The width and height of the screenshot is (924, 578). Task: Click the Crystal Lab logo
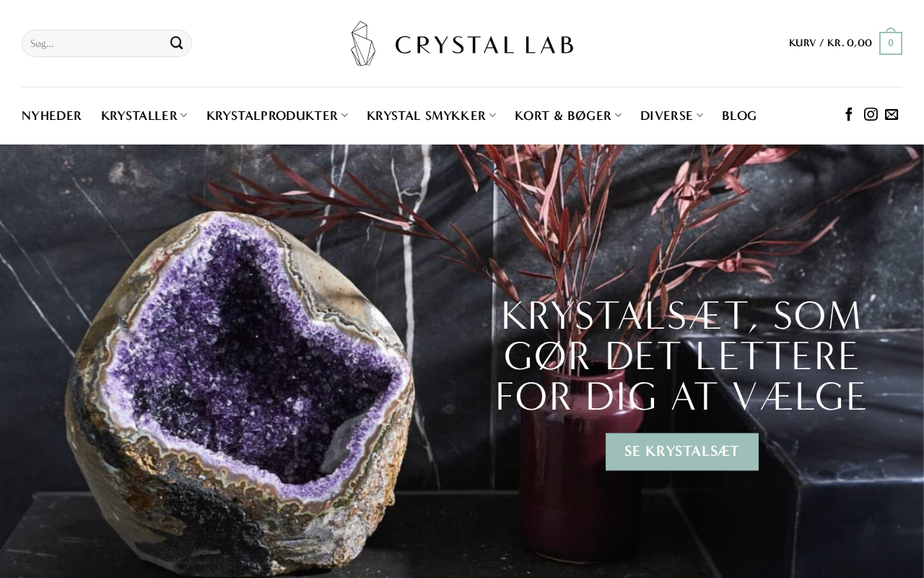(x=462, y=43)
